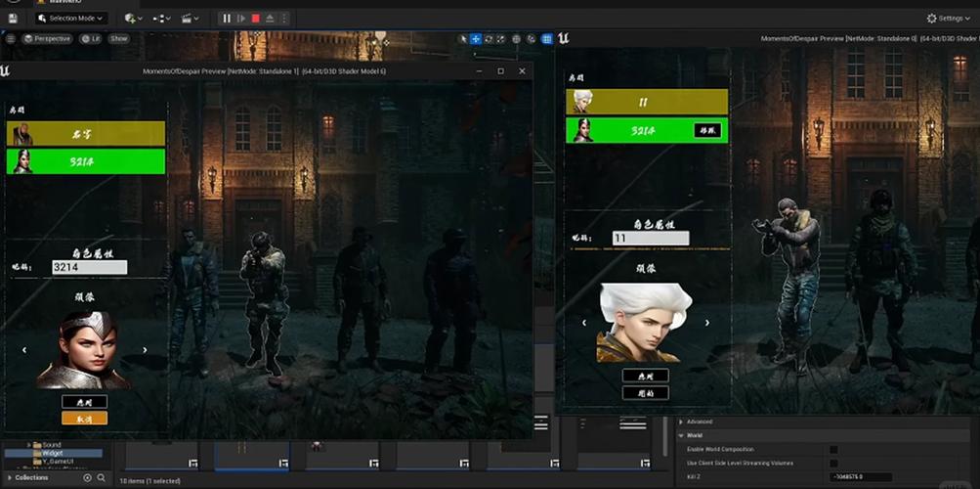This screenshot has height=489, width=980.
Task: Toggle surface snapping icon
Action: tap(532, 39)
